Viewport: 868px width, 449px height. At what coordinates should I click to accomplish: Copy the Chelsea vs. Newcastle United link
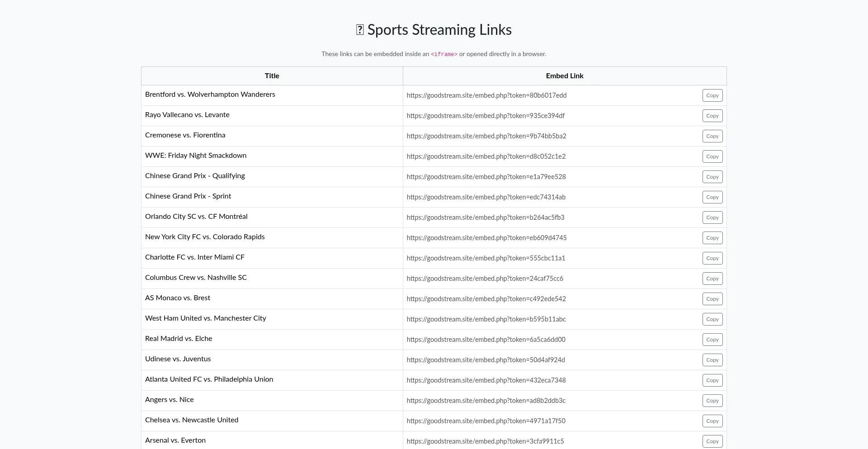click(712, 421)
